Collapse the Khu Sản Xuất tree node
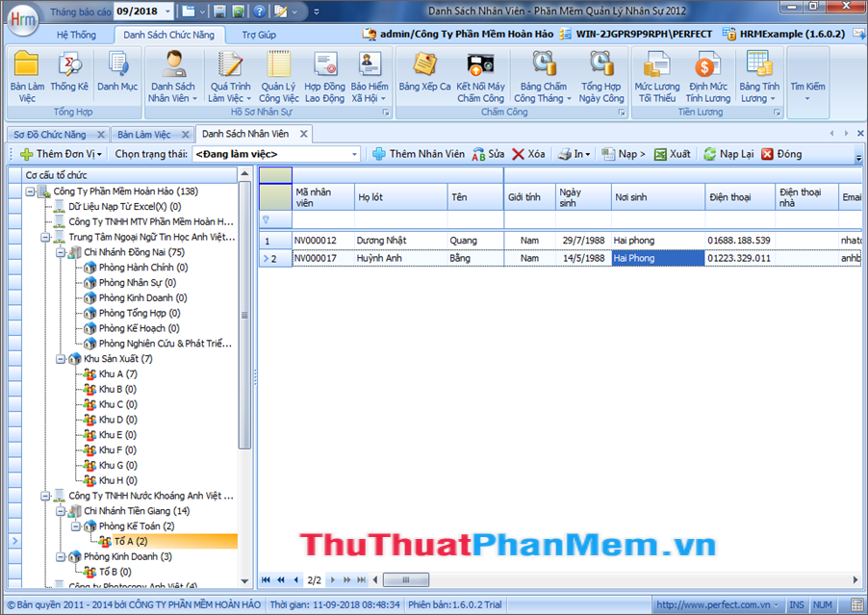The width and height of the screenshot is (868, 615). pos(59,357)
